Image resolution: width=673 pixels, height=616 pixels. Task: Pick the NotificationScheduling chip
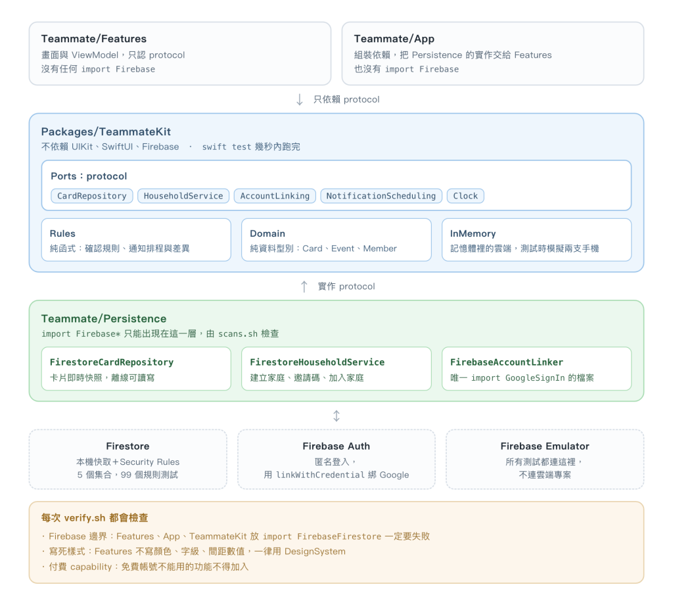tap(381, 196)
